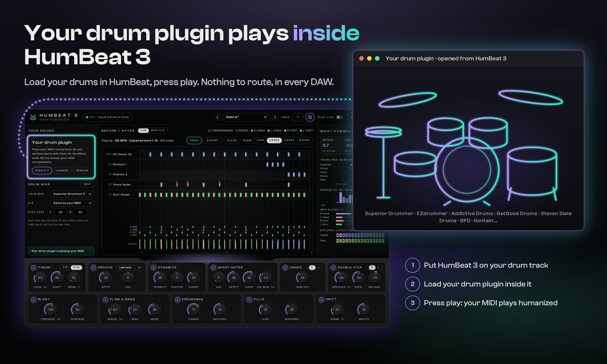Click the dice icon beside Take
This screenshot has height=364, width=607.
coord(310,117)
